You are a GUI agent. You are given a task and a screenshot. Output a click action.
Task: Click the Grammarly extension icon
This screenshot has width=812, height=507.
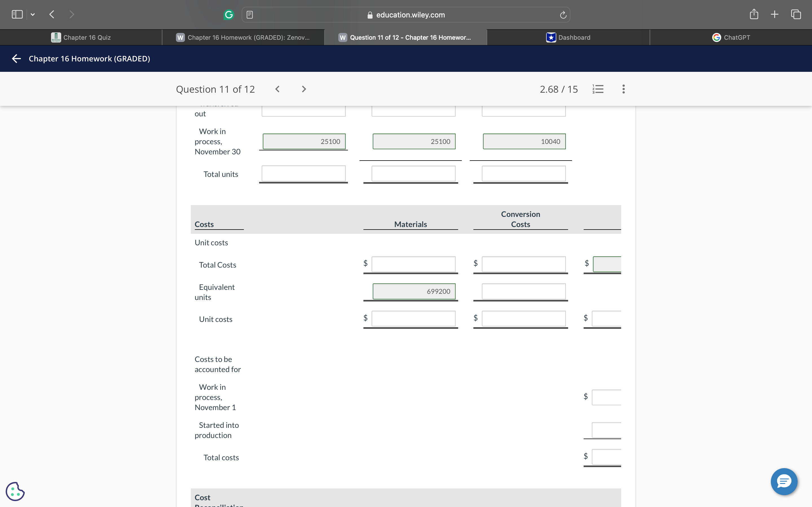point(228,15)
